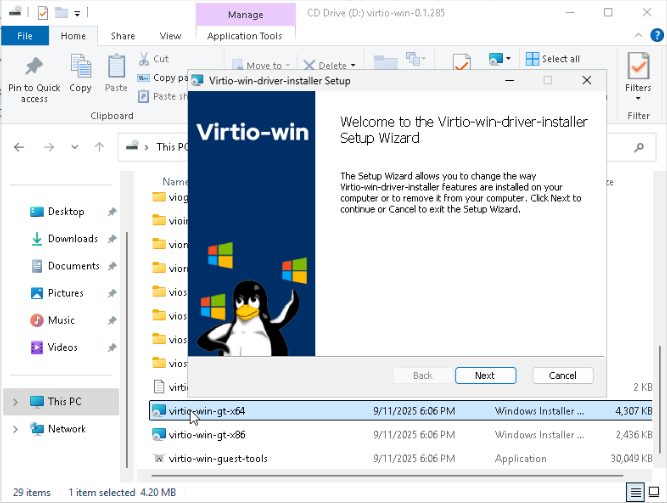Collapse the ribbon with the chevron

[638, 35]
